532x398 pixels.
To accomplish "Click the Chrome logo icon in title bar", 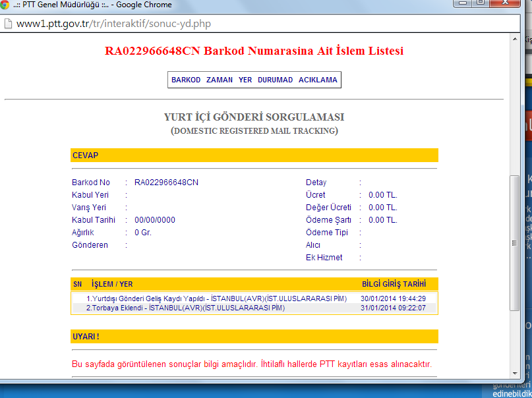I will [x=5, y=5].
